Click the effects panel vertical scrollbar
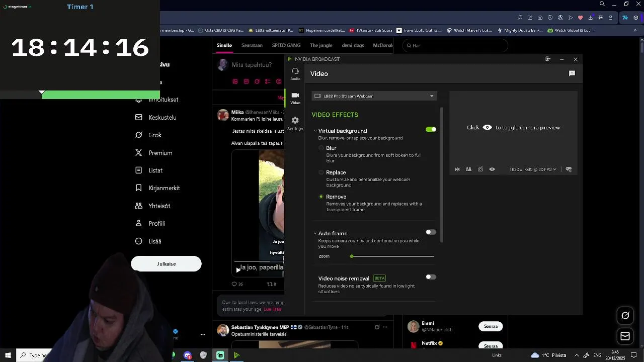The image size is (644, 362). (442, 174)
